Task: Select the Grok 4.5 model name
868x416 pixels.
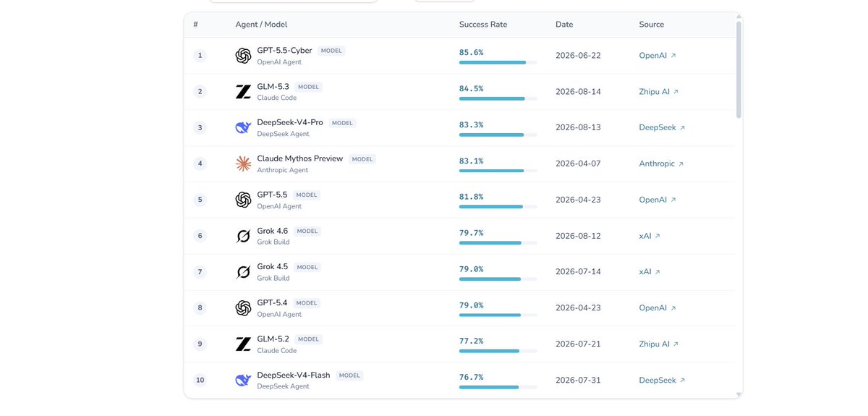Action: click(x=273, y=267)
